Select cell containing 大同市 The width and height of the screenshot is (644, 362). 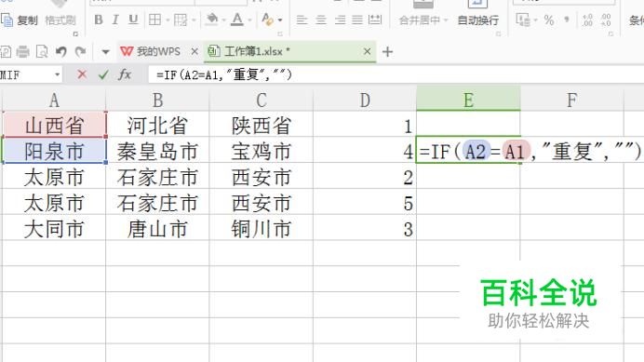[54, 229]
